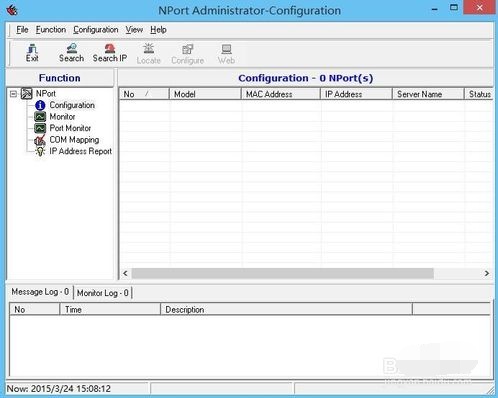Click the horizontal scrollbar thumb
This screenshot has width=498, height=398.
coord(283,273)
